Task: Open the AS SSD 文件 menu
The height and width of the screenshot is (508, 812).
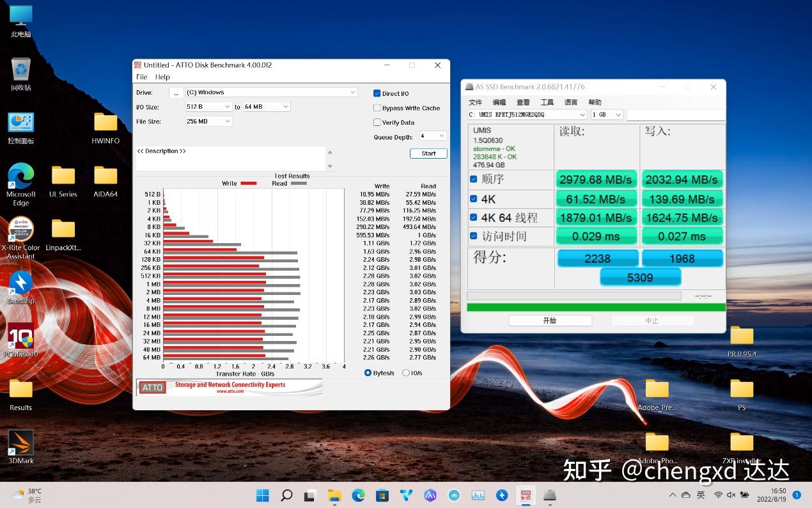Action: (475, 102)
